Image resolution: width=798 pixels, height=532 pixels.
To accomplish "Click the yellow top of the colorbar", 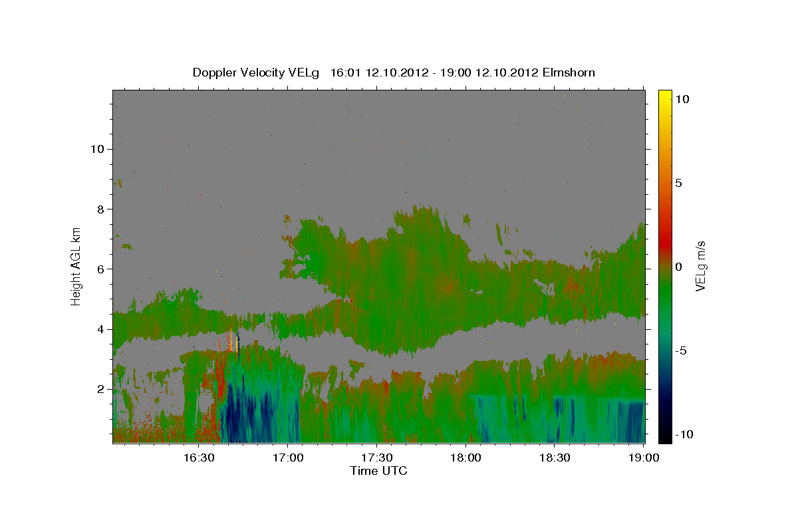I will click(664, 100).
